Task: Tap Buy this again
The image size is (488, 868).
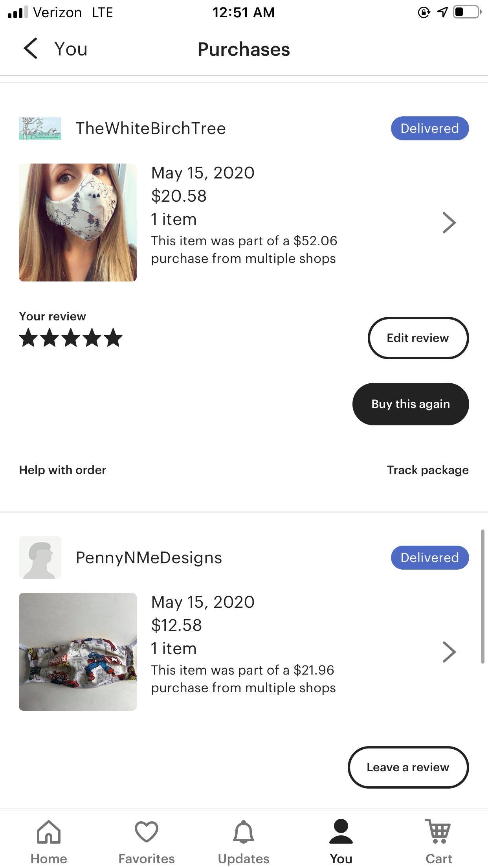Action: click(411, 404)
